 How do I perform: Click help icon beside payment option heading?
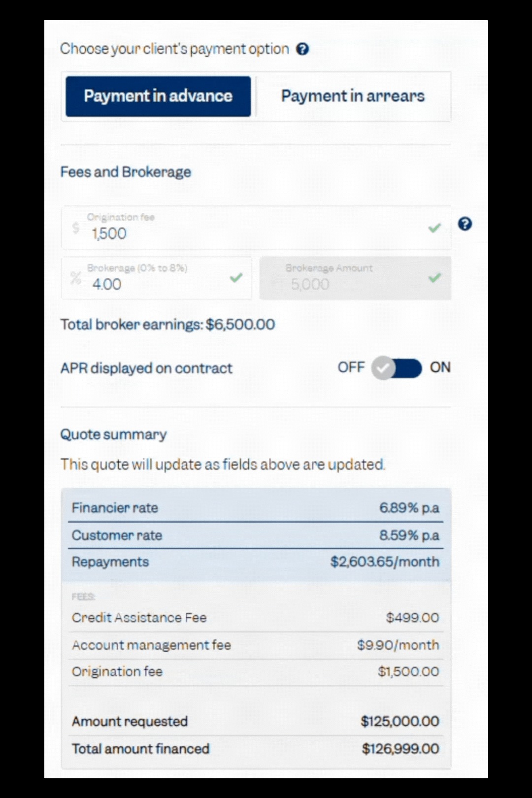pyautogui.click(x=302, y=49)
